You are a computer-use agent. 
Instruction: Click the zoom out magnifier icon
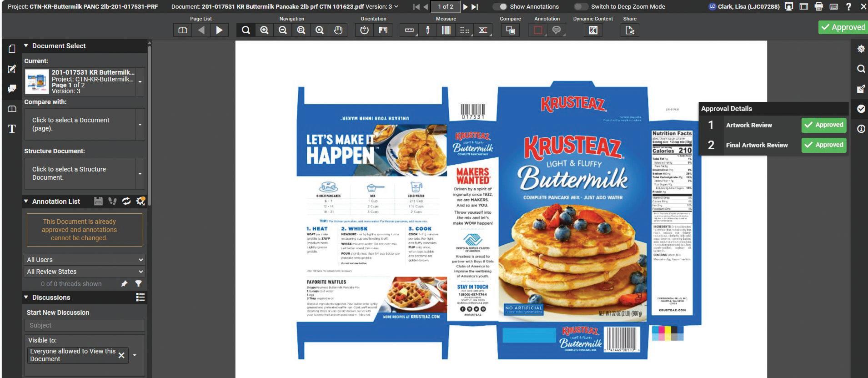(x=282, y=30)
